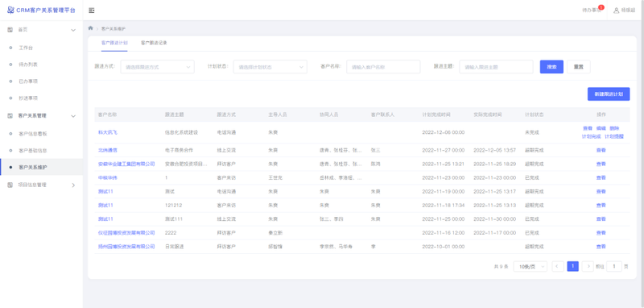Click the home icon in the breadcrumb
Image resolution: width=644 pixels, height=308 pixels.
pyautogui.click(x=91, y=28)
